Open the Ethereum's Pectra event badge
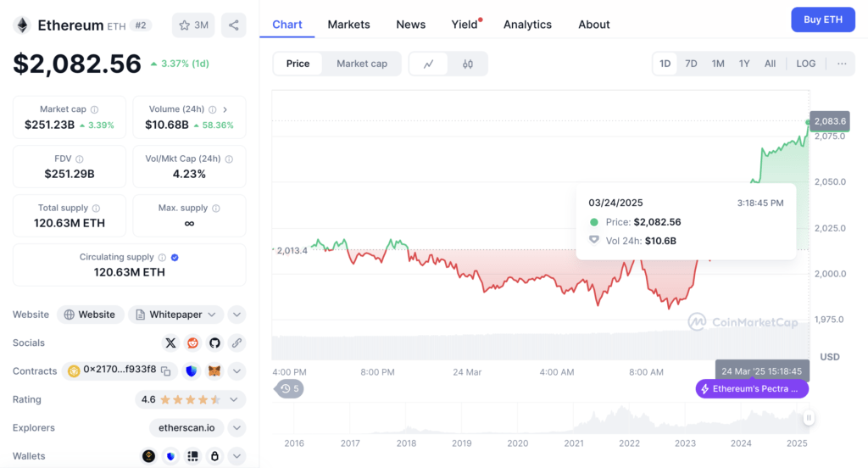 [x=753, y=389]
